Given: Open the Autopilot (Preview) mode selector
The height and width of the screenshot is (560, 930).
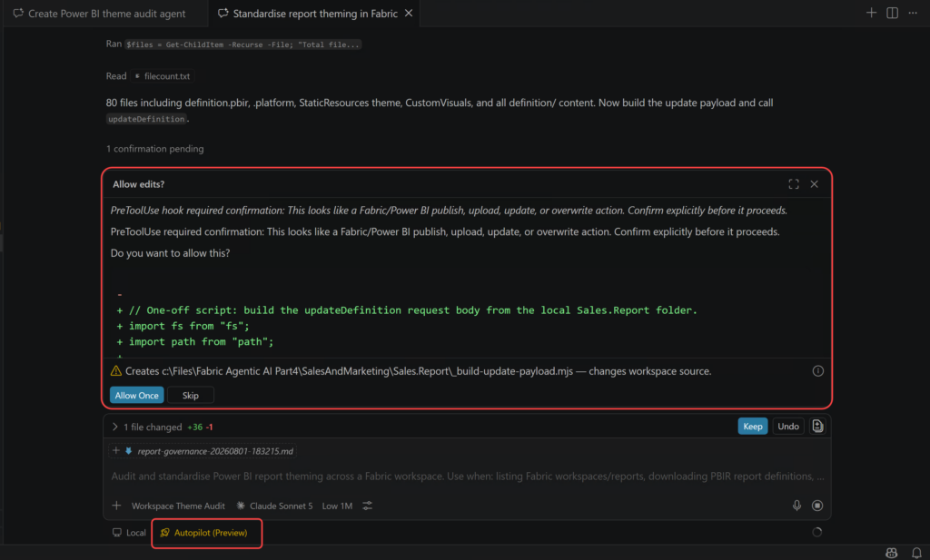Looking at the screenshot, I should coord(204,533).
